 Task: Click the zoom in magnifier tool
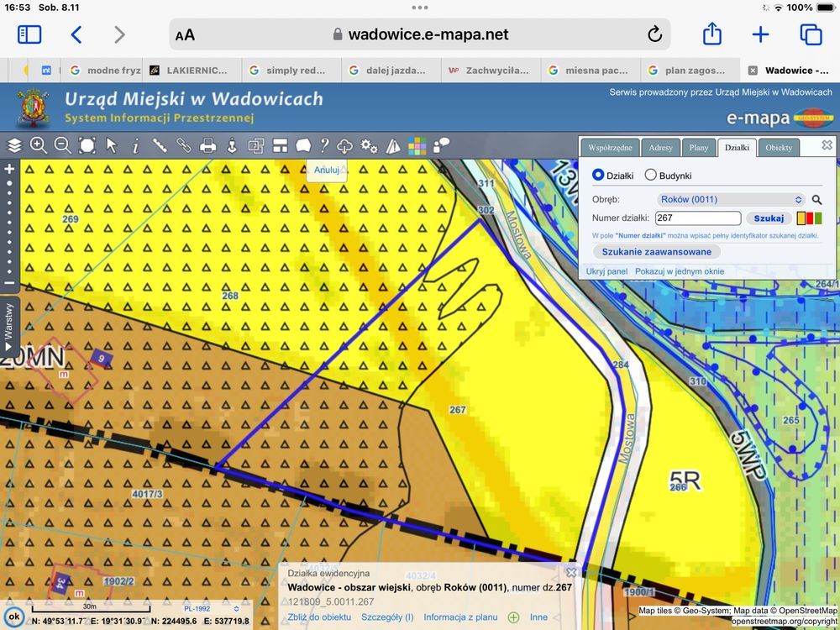[x=39, y=145]
